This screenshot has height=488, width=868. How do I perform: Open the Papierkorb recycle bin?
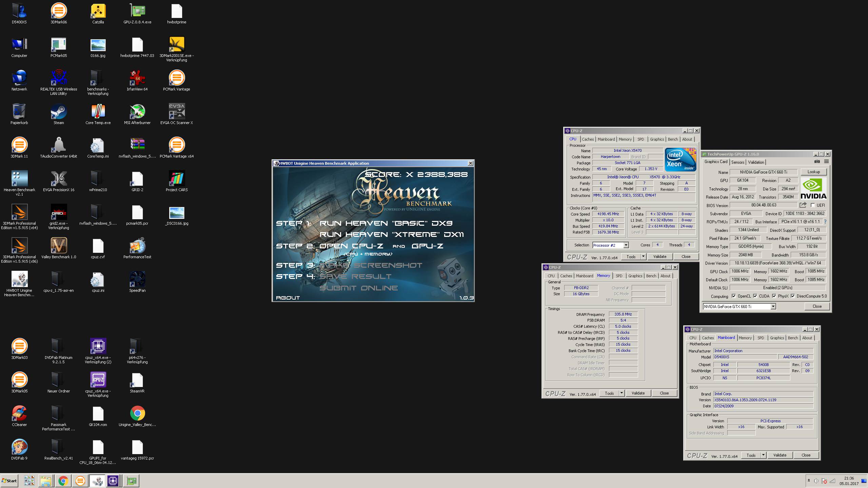pos(19,114)
